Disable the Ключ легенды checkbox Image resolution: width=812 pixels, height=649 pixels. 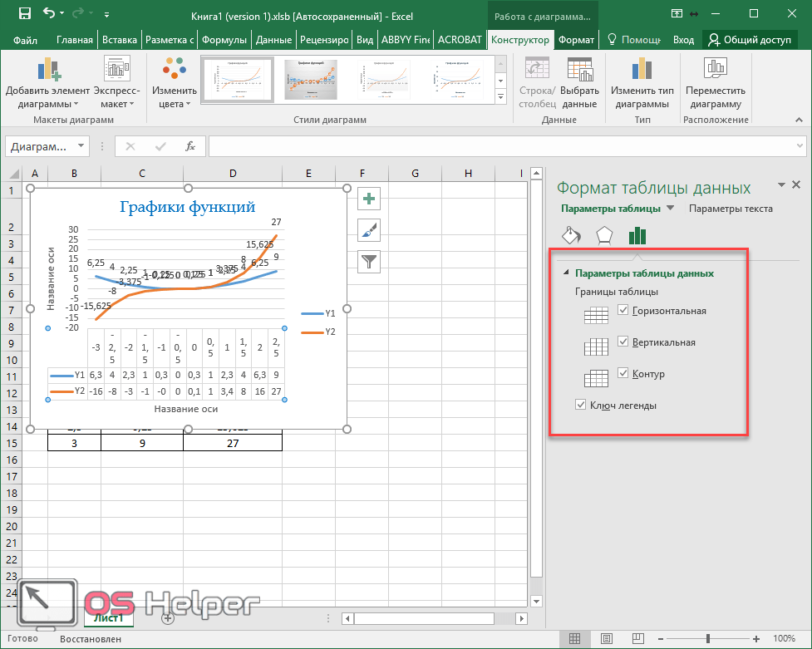[581, 406]
